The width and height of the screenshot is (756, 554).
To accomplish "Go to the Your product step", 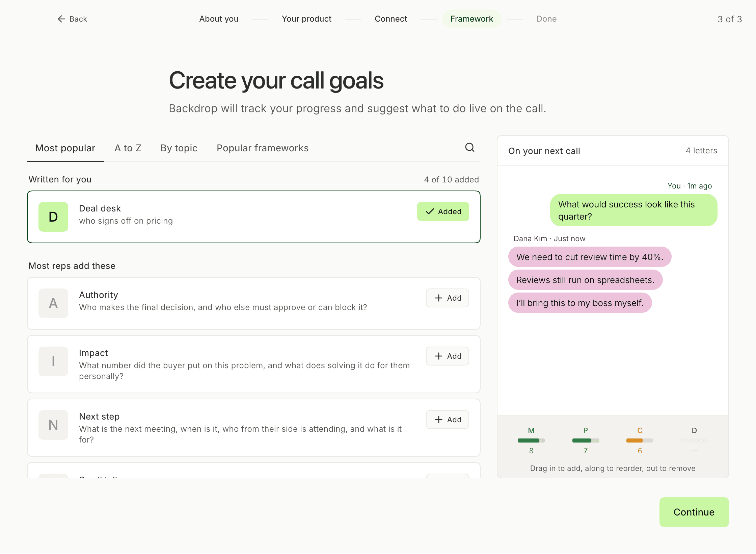I will pyautogui.click(x=306, y=19).
